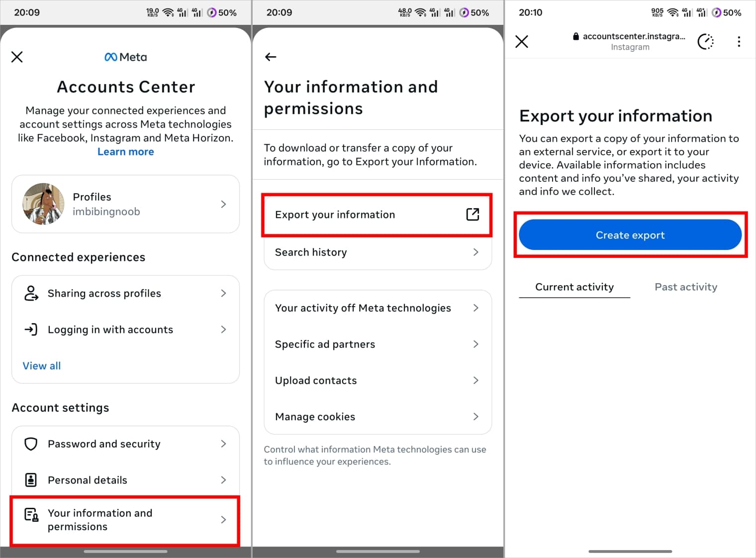Image resolution: width=756 pixels, height=558 pixels.
Task: Tap the imbibingnoob profile picture
Action: click(43, 204)
